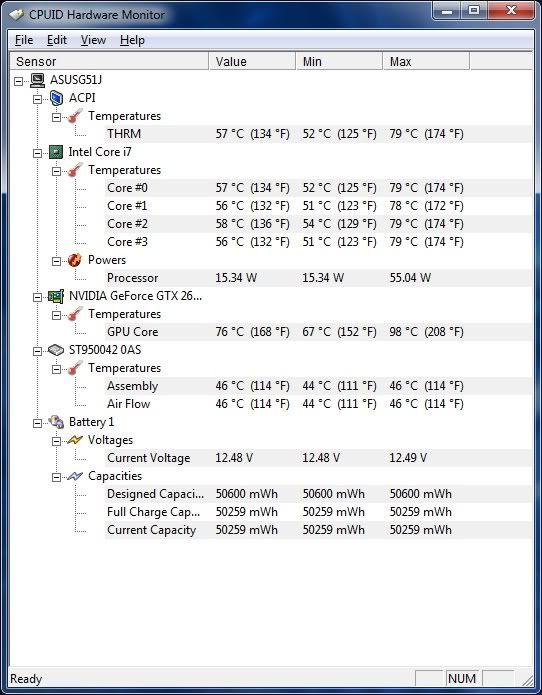Maximize the CPUID Hardware Monitor window
Image resolution: width=542 pixels, height=695 pixels.
tap(474, 11)
